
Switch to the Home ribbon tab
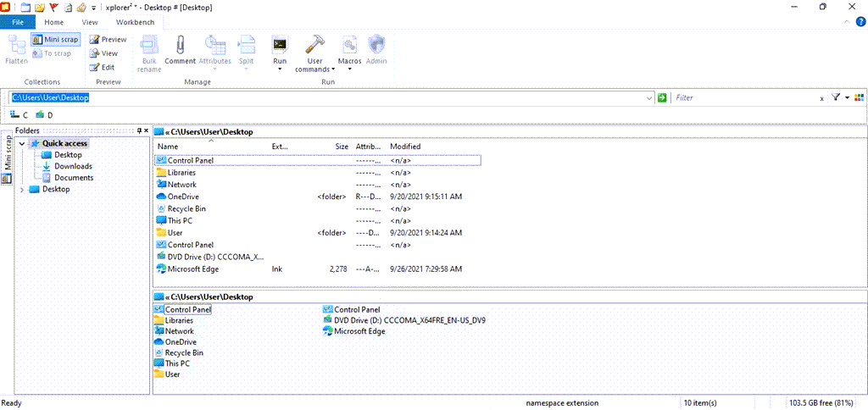click(x=53, y=22)
